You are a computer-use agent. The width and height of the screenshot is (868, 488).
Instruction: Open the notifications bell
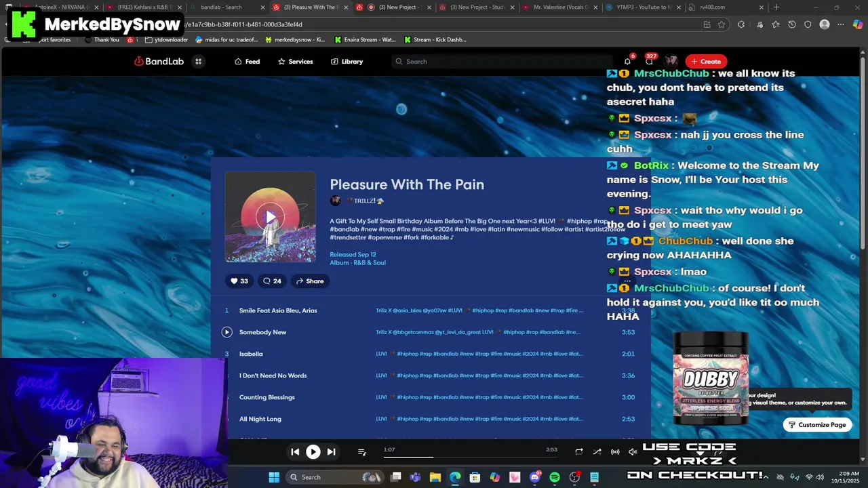(627, 61)
